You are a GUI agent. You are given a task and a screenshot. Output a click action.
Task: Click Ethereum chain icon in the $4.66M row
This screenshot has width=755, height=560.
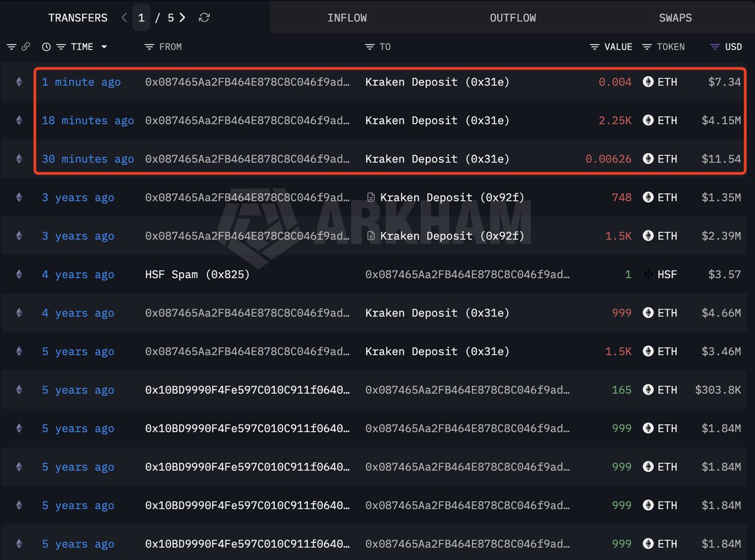click(x=19, y=313)
